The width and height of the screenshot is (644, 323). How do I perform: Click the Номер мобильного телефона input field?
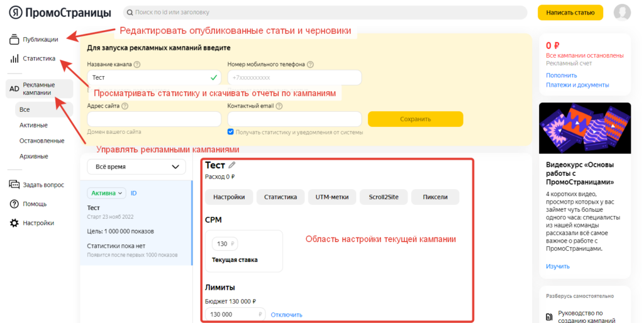[x=294, y=78]
